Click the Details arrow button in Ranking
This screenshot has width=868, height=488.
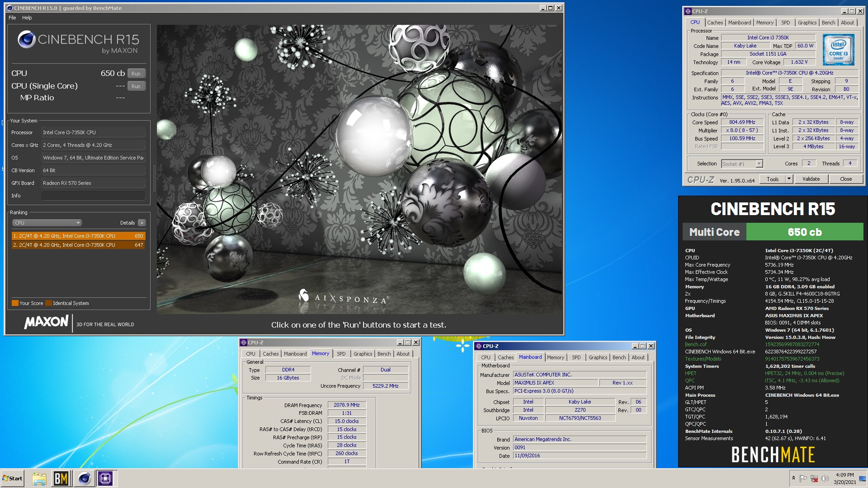142,223
